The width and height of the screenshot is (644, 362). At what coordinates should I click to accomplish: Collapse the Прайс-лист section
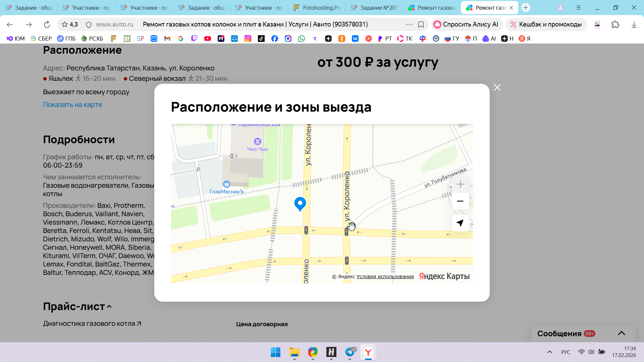click(x=109, y=307)
